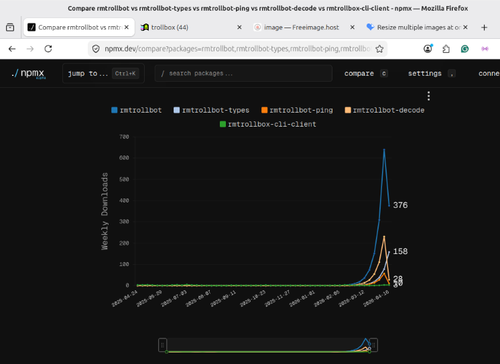Open Firefox View icon left of tabs
Image resolution: width=500 pixels, height=364 pixels.
coord(10,27)
